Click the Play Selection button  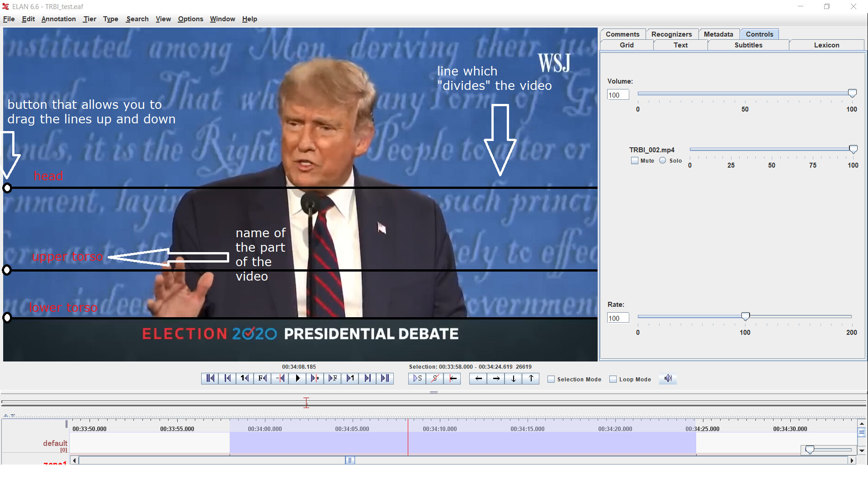[417, 379]
